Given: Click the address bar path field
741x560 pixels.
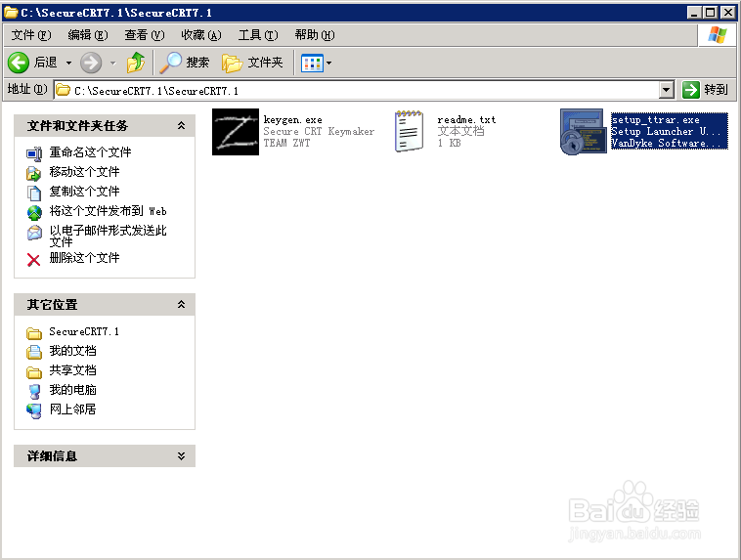Looking at the screenshot, I should (357, 90).
